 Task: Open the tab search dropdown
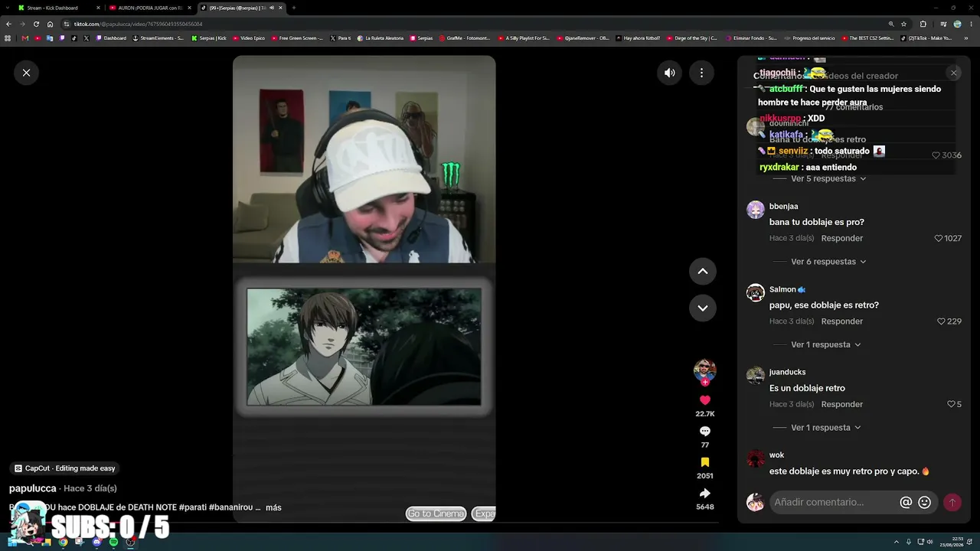click(x=8, y=8)
